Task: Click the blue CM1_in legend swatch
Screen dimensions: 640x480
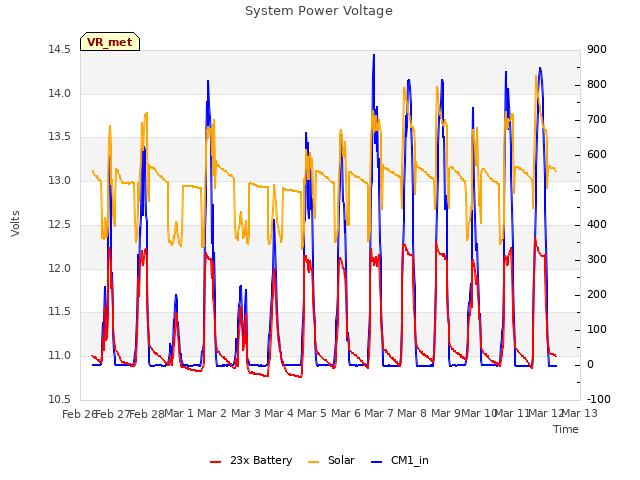Action: [x=377, y=462]
